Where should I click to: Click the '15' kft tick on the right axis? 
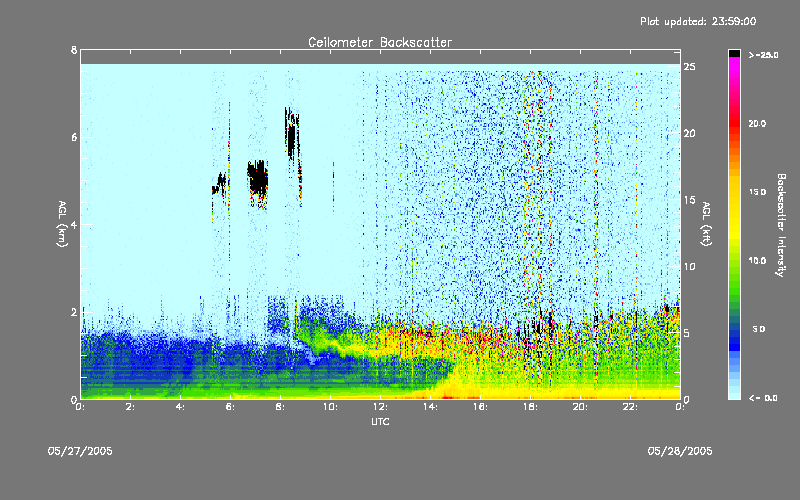tap(689, 200)
